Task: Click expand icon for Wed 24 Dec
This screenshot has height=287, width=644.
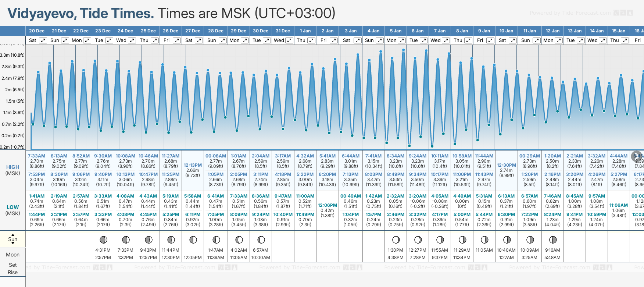Action: click(x=132, y=40)
